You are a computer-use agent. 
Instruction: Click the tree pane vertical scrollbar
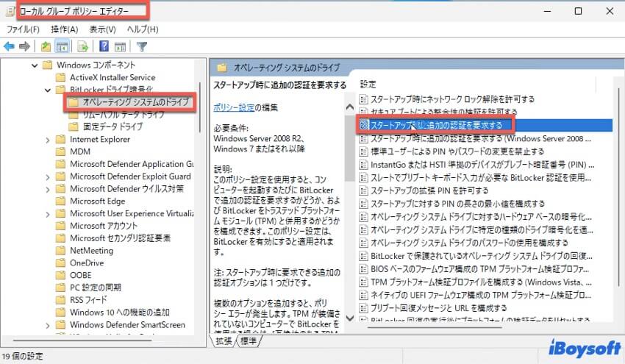click(200, 107)
